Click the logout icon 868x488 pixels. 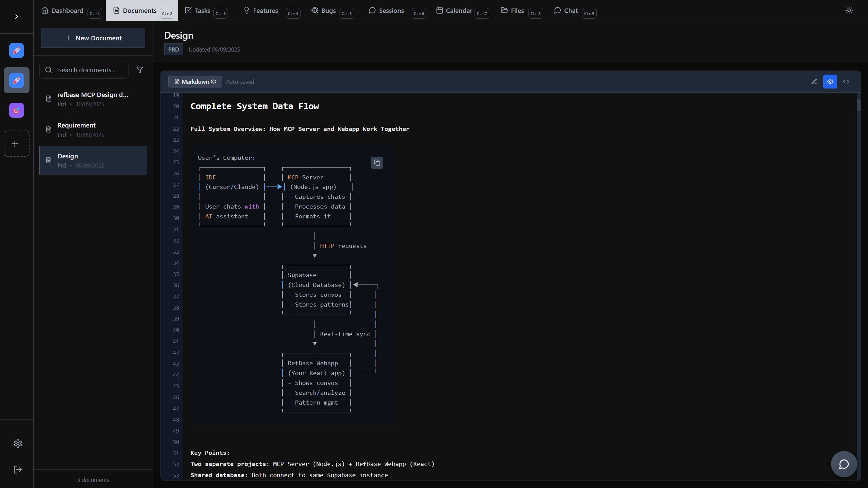pyautogui.click(x=18, y=469)
